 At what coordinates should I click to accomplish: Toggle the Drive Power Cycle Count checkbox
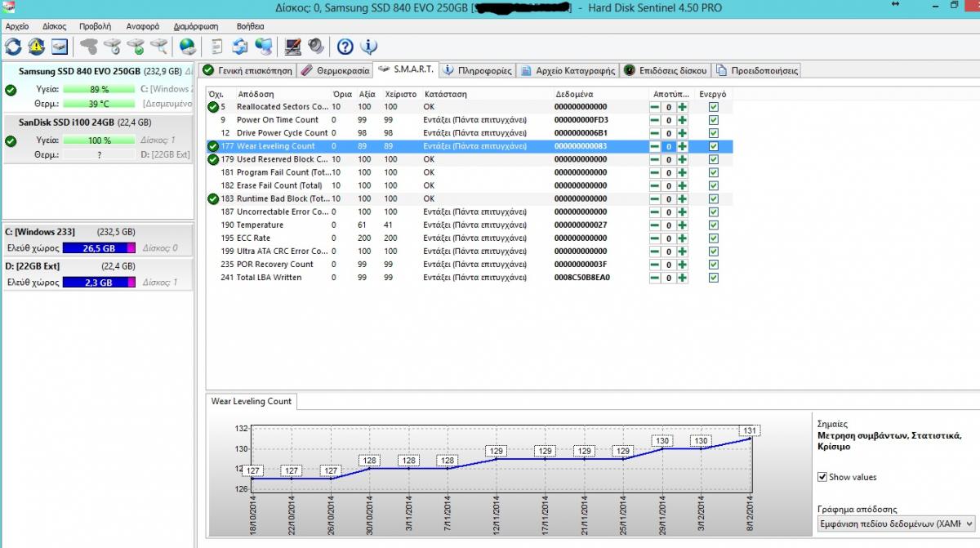(714, 133)
